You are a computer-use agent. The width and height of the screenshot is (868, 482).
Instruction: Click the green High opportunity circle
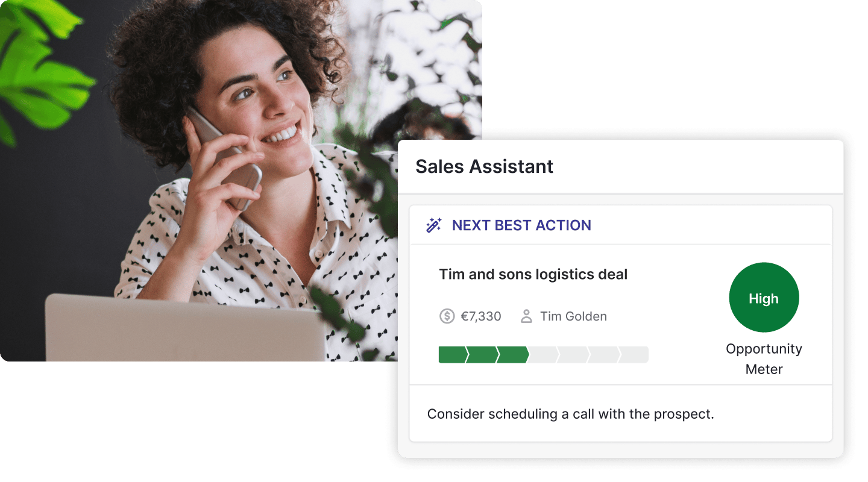point(764,298)
